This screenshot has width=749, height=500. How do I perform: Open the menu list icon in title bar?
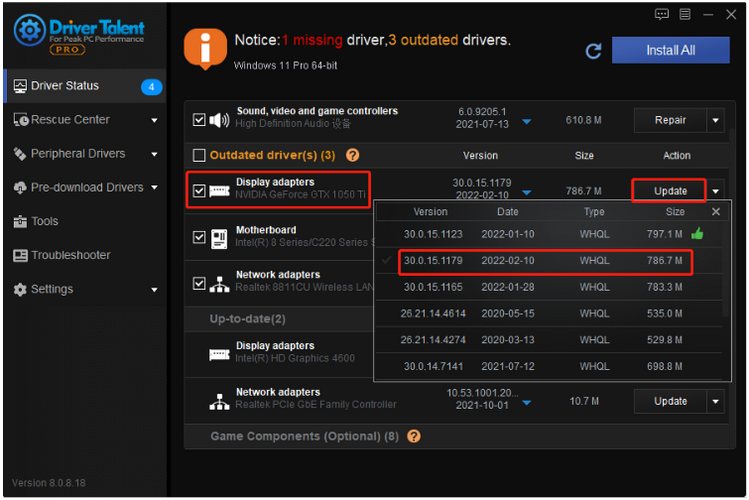point(685,14)
